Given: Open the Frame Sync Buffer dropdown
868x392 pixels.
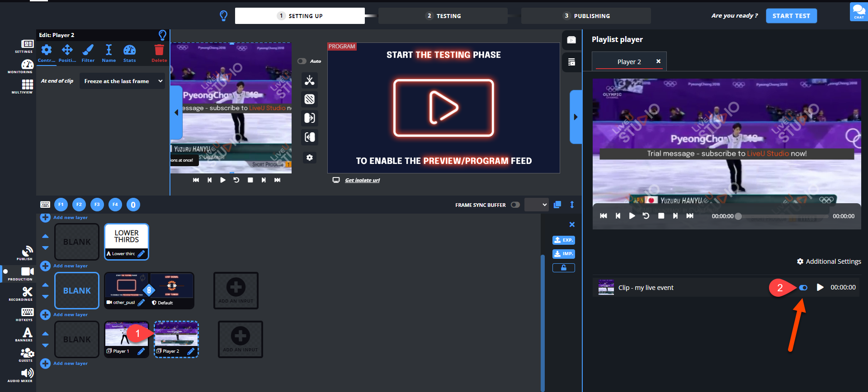Looking at the screenshot, I should [x=537, y=205].
